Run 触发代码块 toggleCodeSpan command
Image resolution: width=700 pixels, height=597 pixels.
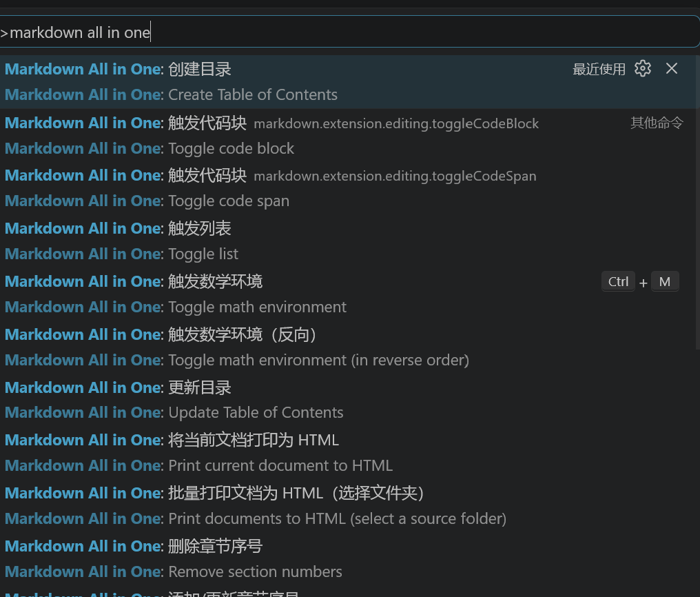[271, 176]
